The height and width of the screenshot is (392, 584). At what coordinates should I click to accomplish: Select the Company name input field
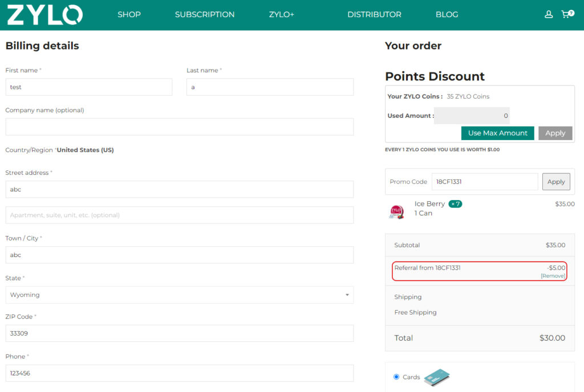[179, 127]
